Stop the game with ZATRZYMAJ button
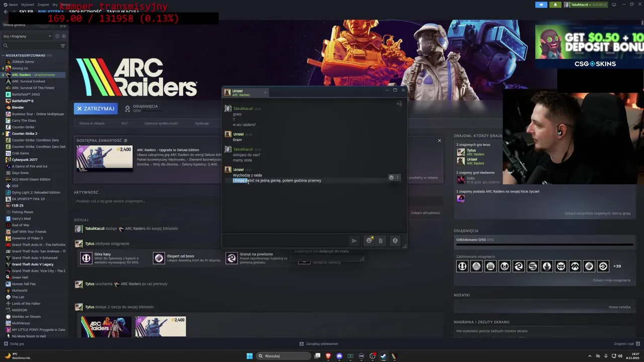 tap(96, 109)
